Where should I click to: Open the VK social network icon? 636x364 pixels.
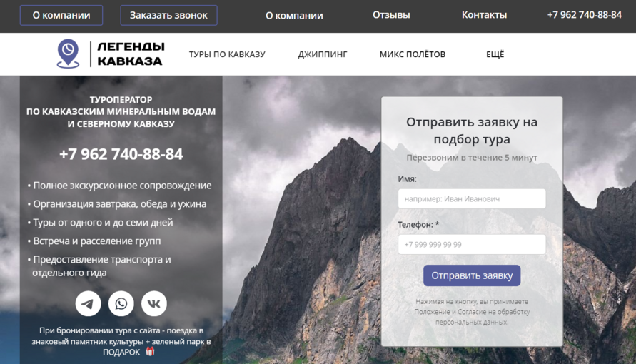[153, 303]
